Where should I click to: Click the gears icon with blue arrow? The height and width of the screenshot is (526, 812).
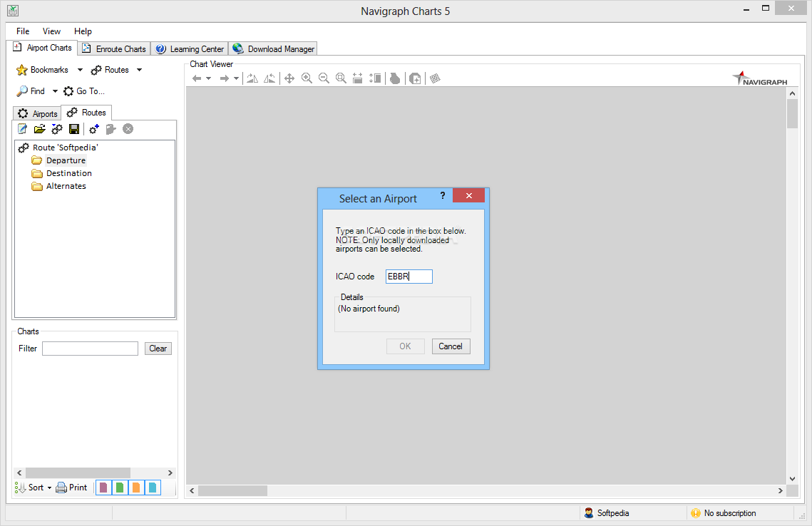[57, 129]
